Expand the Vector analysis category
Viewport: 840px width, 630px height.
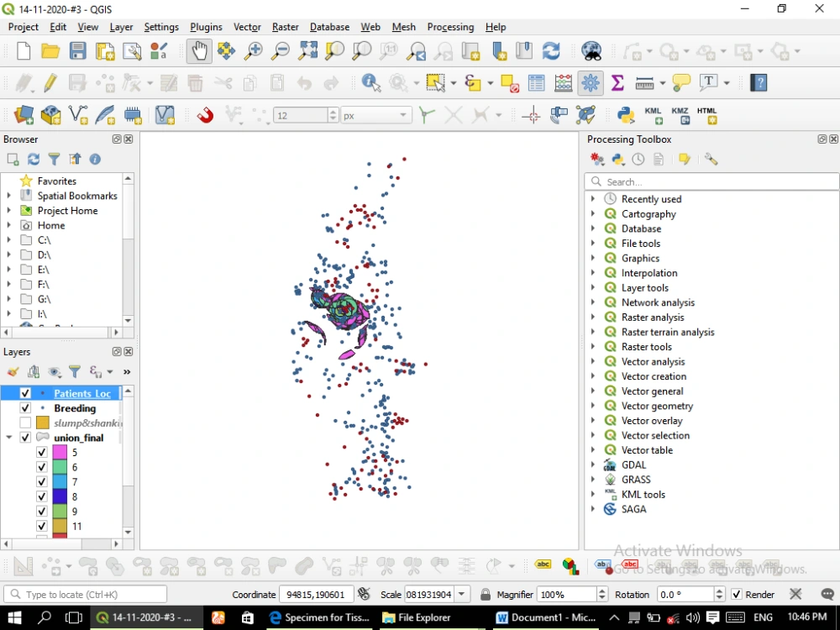[x=594, y=361]
